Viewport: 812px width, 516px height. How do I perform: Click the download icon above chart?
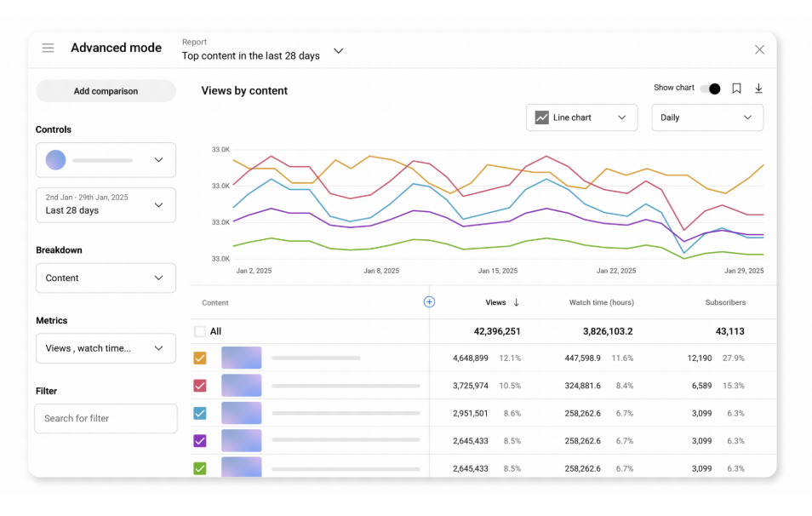point(758,89)
